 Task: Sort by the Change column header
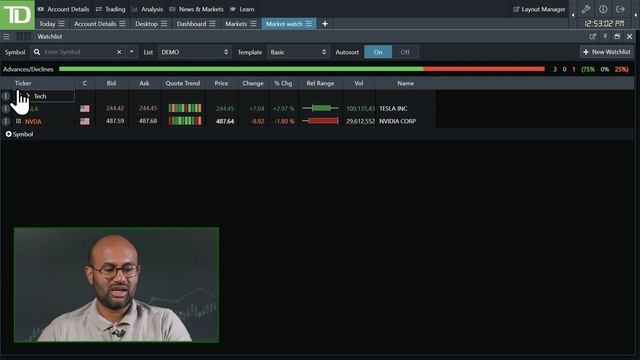click(x=253, y=83)
